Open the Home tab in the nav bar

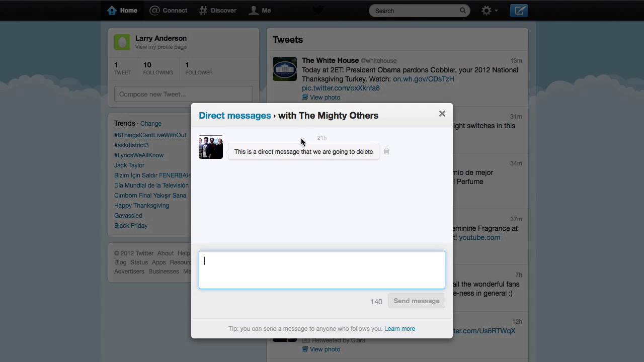[x=122, y=10]
